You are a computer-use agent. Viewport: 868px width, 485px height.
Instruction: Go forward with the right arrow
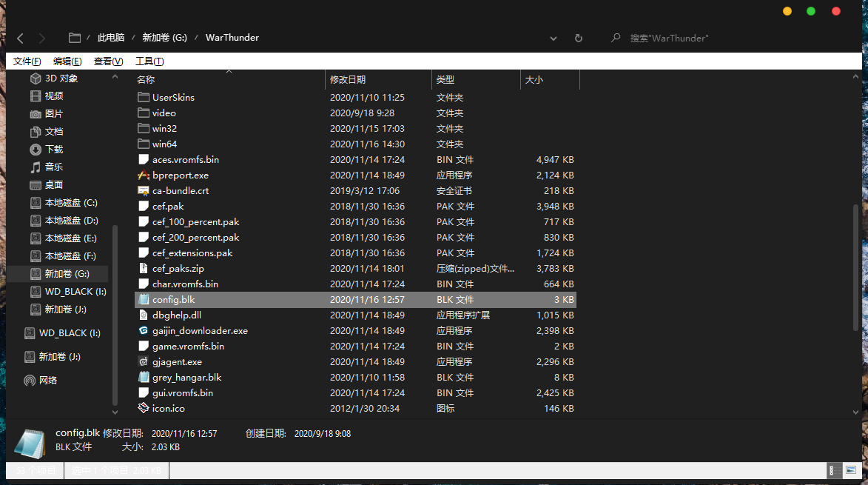(x=42, y=39)
